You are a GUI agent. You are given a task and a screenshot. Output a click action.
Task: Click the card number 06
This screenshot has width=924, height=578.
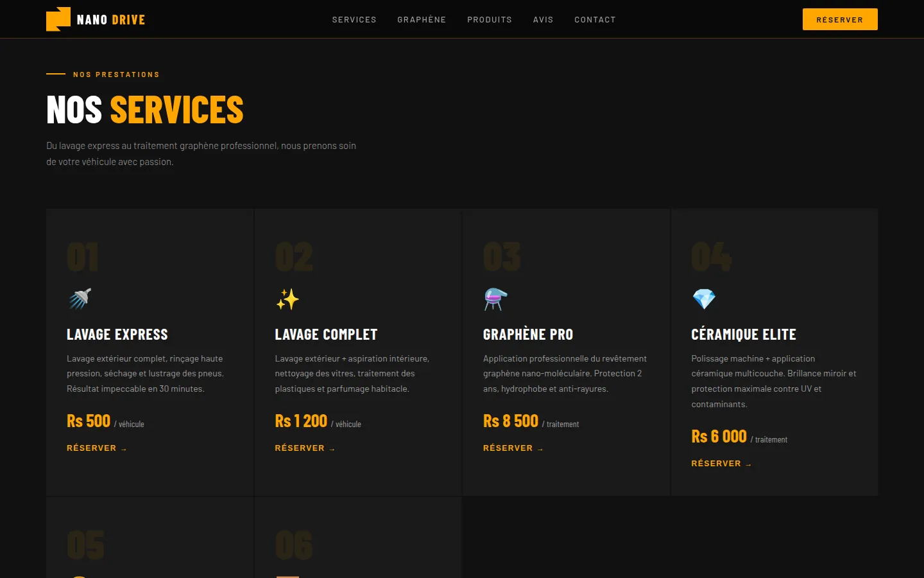[294, 545]
